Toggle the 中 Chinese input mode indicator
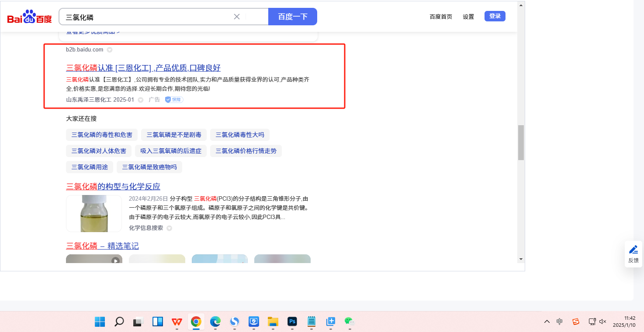Image resolution: width=644 pixels, height=332 pixels. (x=560, y=322)
